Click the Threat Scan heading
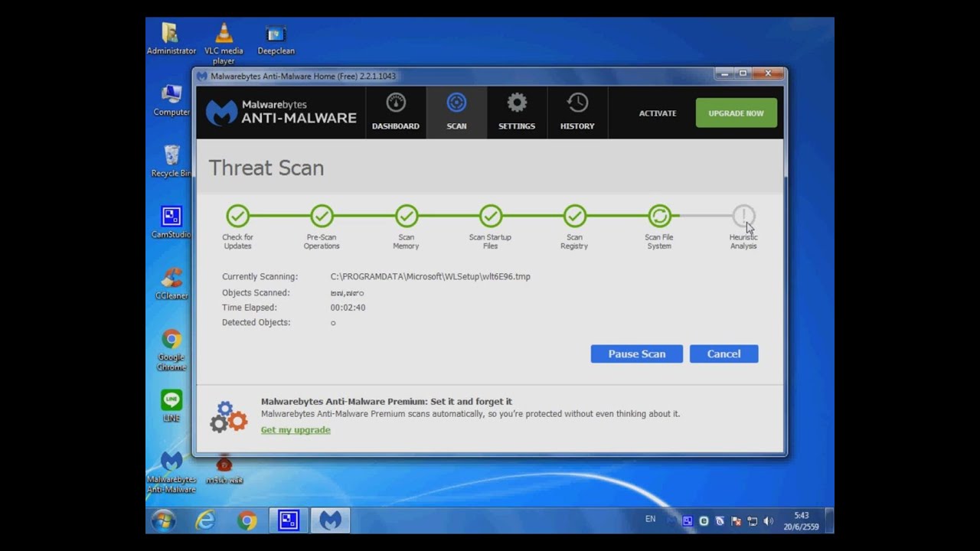 [x=266, y=168]
